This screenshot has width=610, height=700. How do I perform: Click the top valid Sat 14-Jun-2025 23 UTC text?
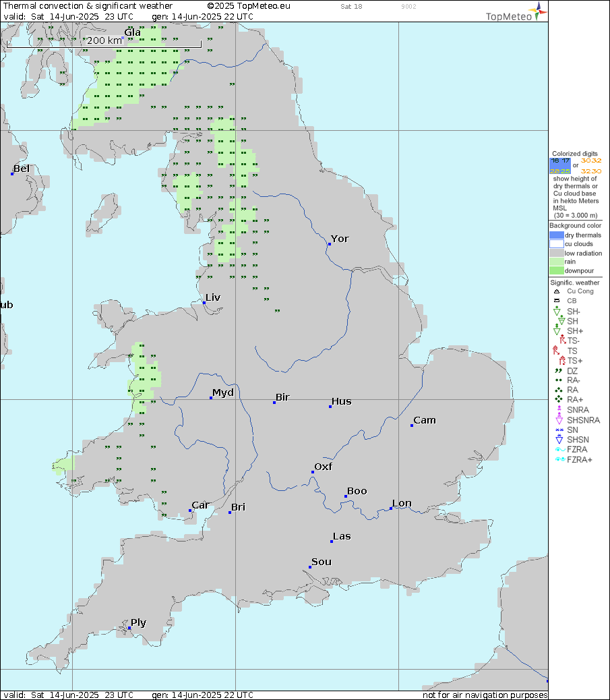point(69,16)
